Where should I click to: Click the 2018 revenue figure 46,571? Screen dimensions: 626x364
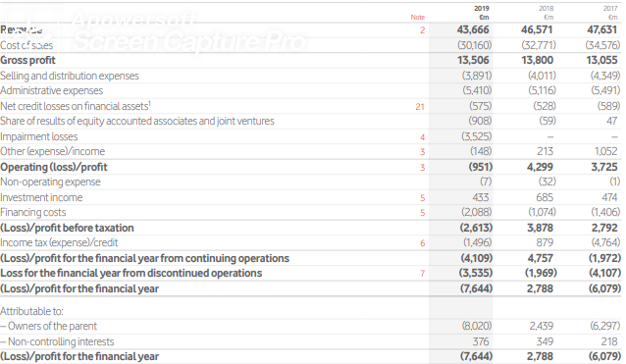[x=537, y=30]
